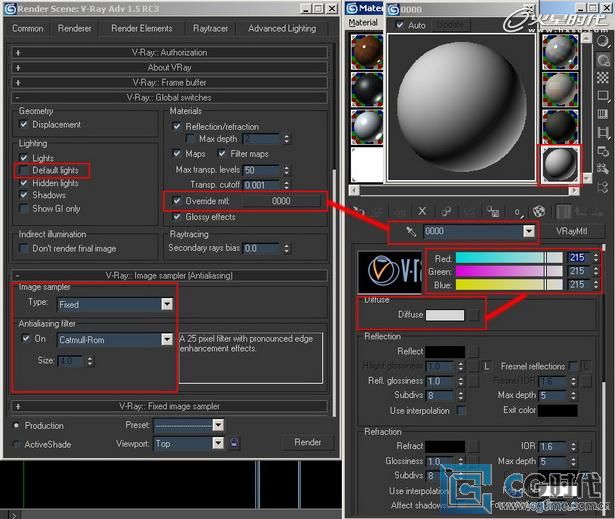Image resolution: width=615 pixels, height=519 pixels.
Task: Select the Production radio button
Action: tap(16, 425)
